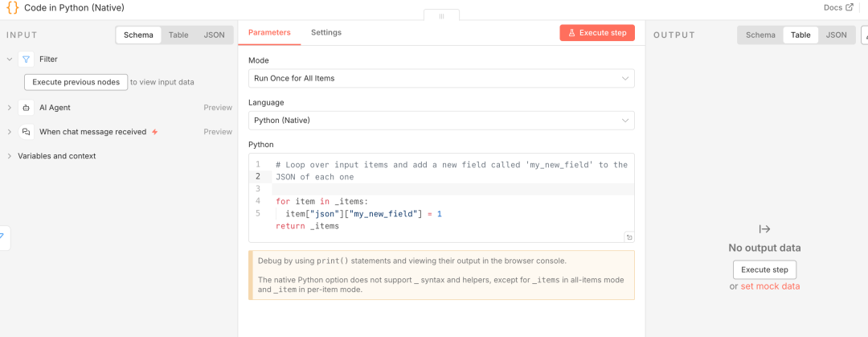This screenshot has width=868, height=337.
Task: Click the Filter node funnel icon
Action: [26, 60]
